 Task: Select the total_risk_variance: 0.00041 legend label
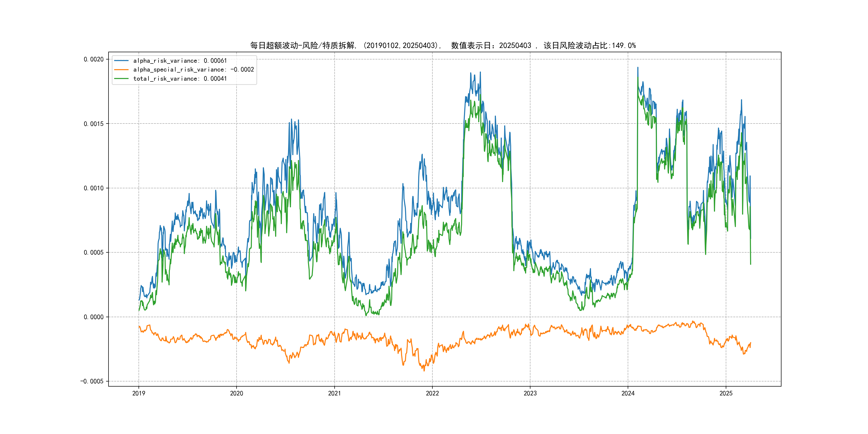click(180, 78)
